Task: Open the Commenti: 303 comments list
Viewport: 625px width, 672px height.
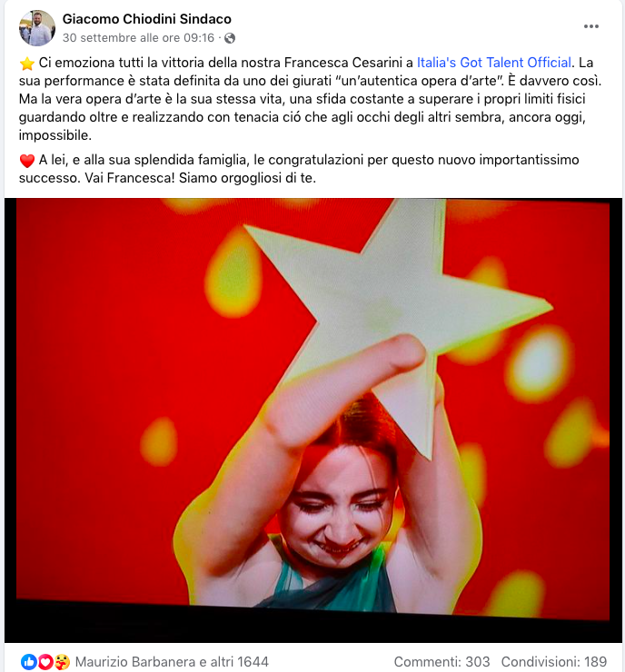Action: coord(442,662)
